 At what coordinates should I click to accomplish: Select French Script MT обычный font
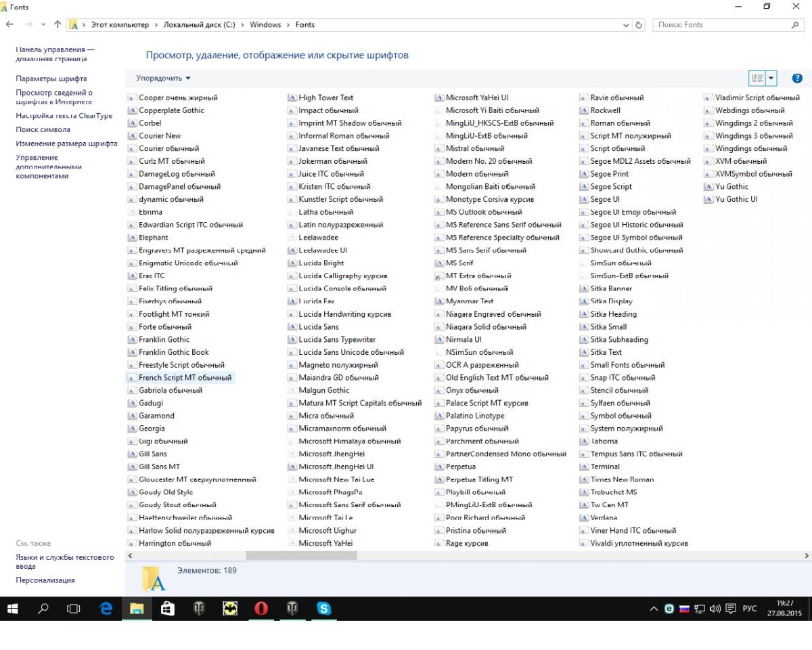point(179,378)
